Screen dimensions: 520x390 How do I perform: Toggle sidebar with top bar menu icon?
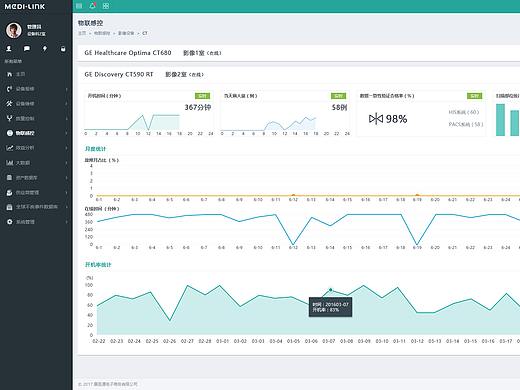[79, 6]
